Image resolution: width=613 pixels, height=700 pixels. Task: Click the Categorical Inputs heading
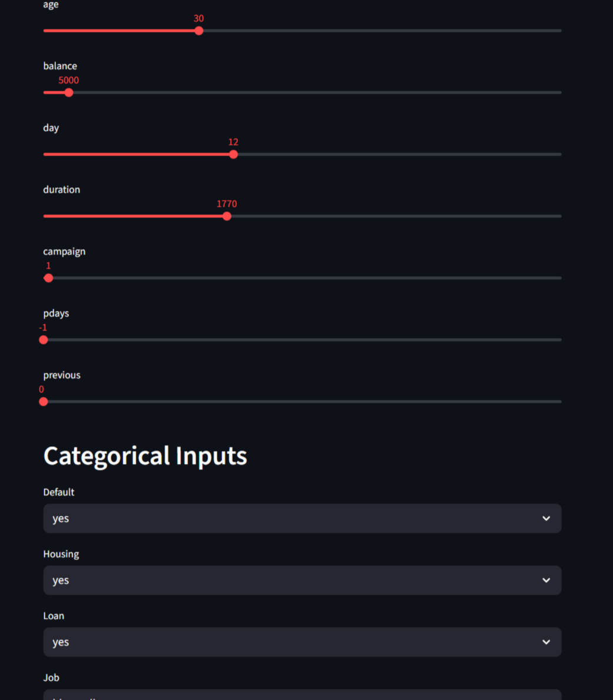tap(145, 456)
